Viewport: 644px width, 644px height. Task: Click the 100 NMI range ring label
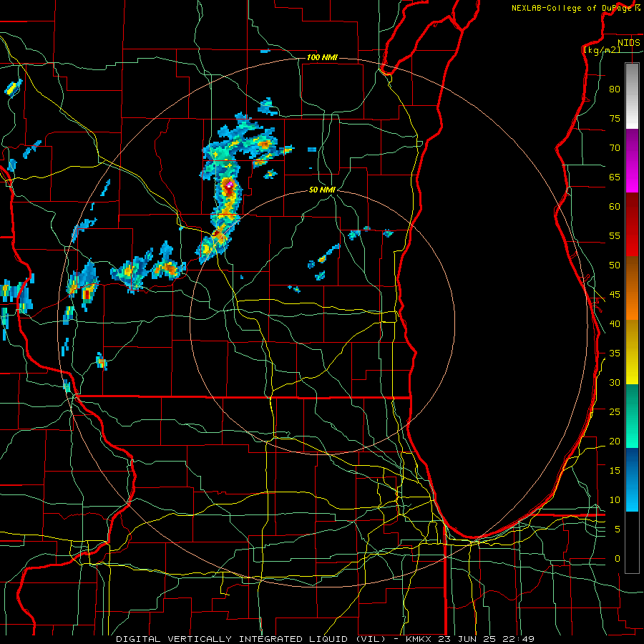click(322, 57)
